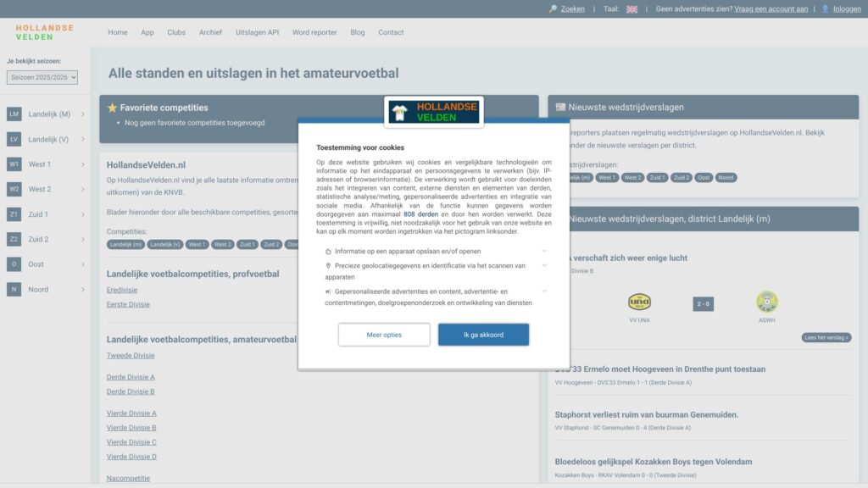This screenshot has height=488, width=868.
Task: Select the 'Landelijk (m)' pill under Competities
Action: [x=125, y=245]
